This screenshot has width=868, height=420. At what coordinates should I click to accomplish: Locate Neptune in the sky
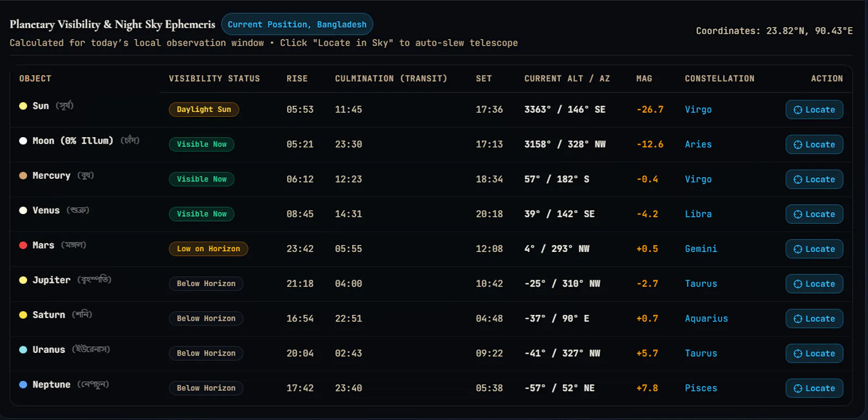point(814,388)
